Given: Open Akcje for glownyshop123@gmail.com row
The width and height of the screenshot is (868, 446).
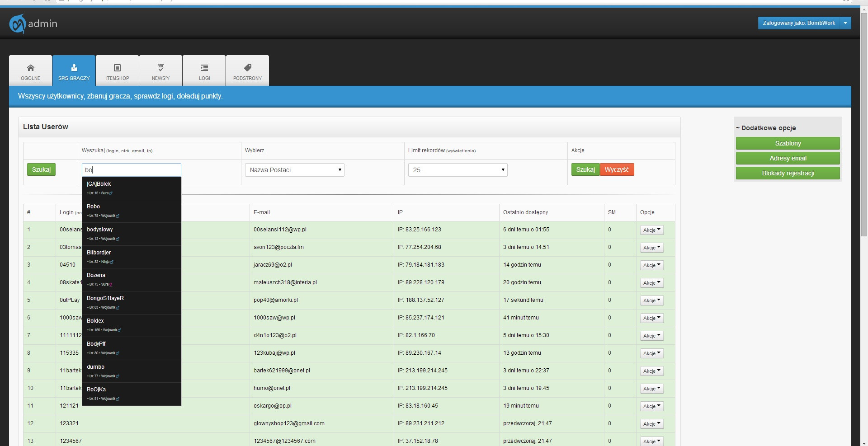Looking at the screenshot, I should (651, 424).
